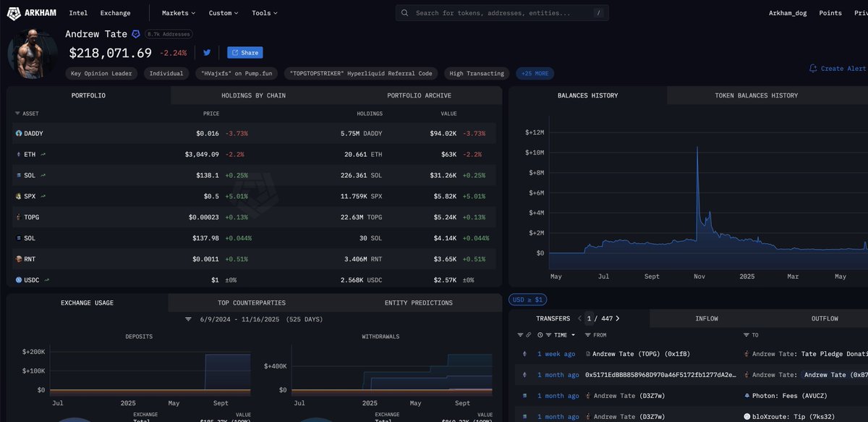Screen dimensions: 868x422
Task: Click the Create Alert bell icon
Action: click(813, 68)
